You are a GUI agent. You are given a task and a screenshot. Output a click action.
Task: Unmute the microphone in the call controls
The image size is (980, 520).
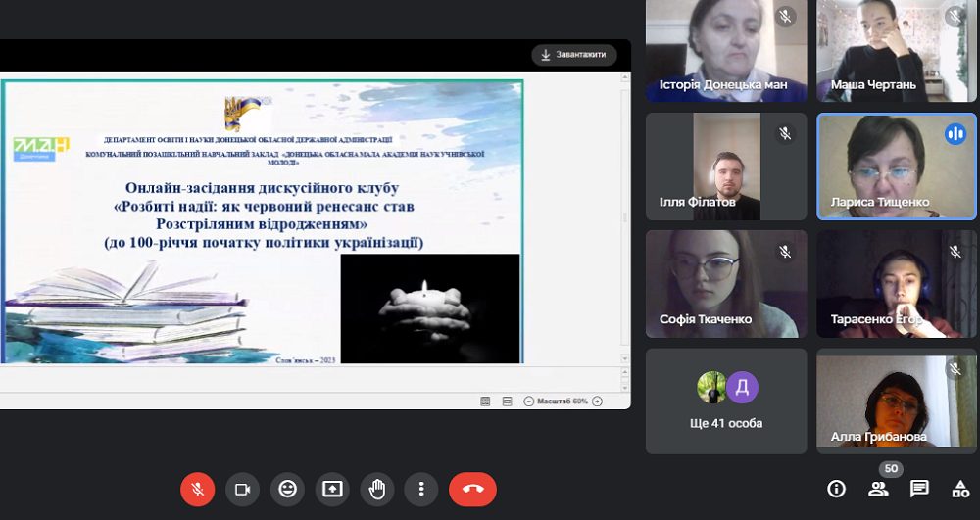[198, 490]
